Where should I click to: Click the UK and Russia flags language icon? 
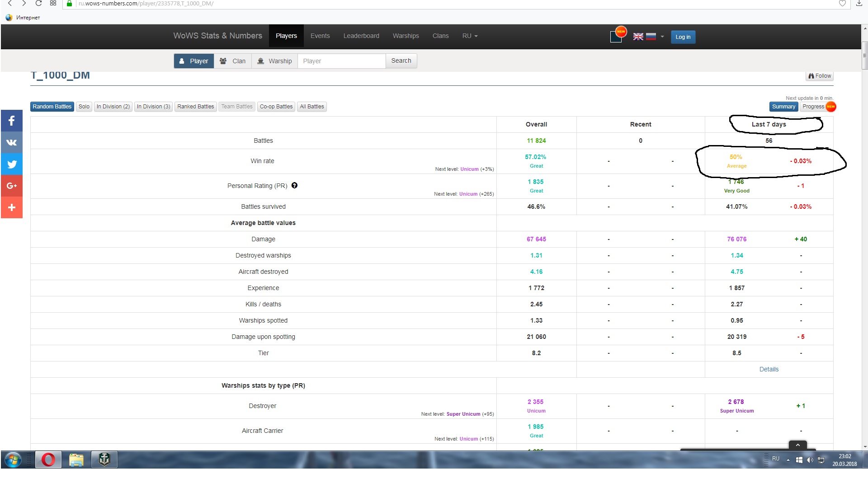[x=644, y=37]
